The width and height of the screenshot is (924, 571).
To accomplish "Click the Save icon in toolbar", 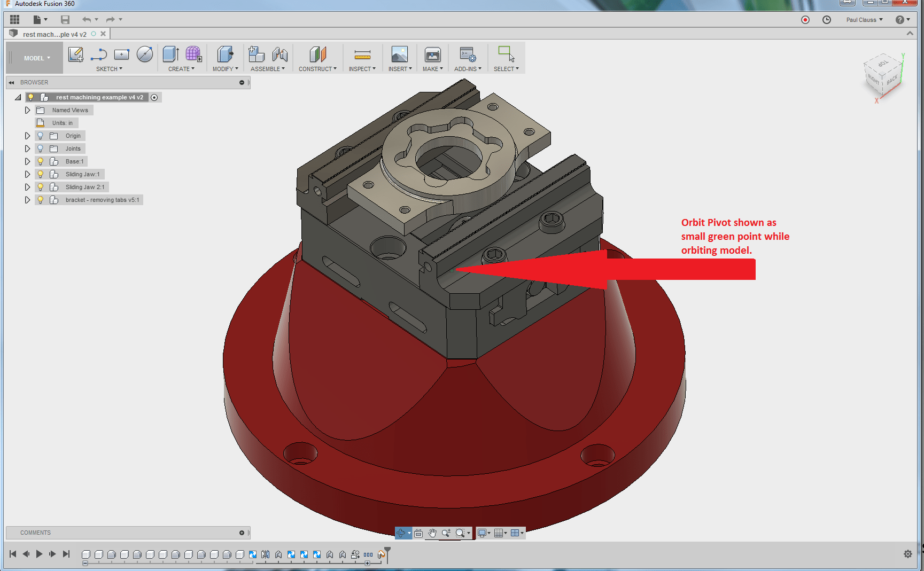I will pyautogui.click(x=65, y=19).
